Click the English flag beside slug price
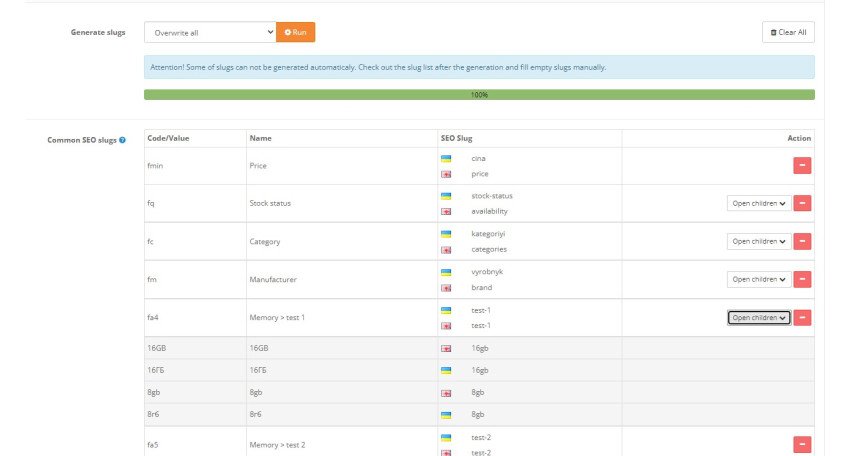 [446, 174]
